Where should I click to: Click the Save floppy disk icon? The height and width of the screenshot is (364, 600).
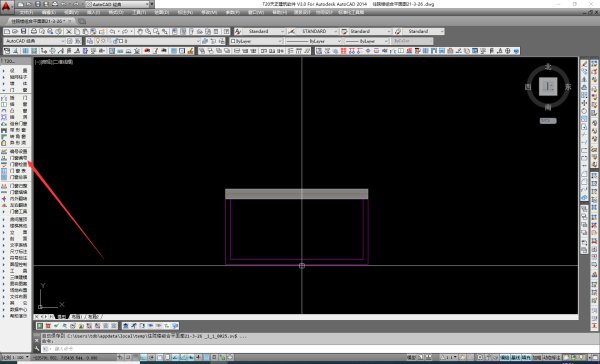coord(24,31)
